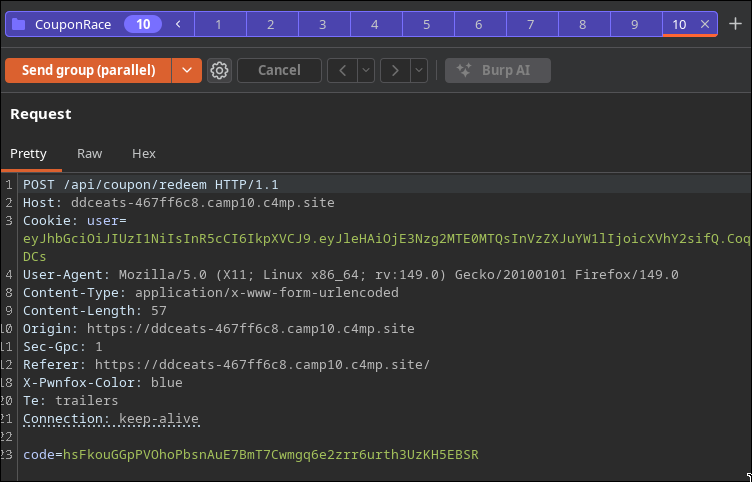
Task: Collapse the CouponRace group with left chevron
Action: click(x=178, y=24)
